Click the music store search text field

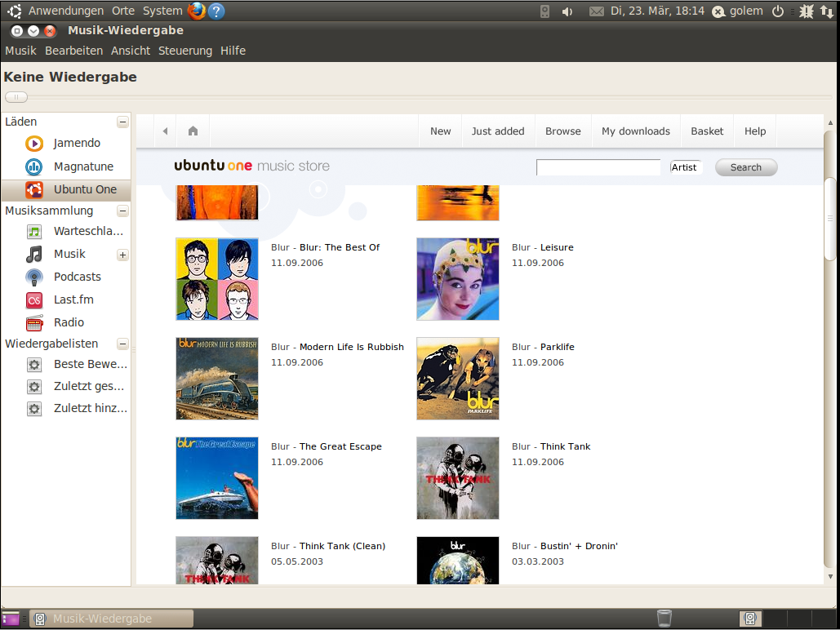coord(598,167)
